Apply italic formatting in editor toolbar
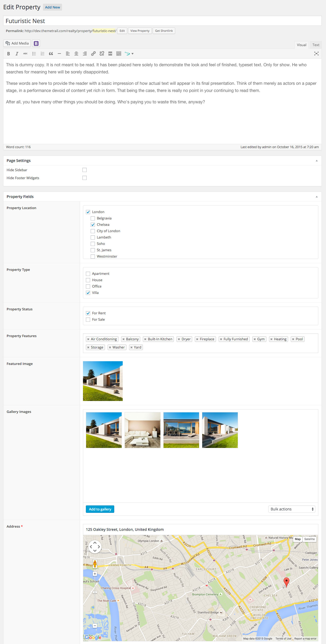This screenshot has width=326, height=644. click(17, 54)
